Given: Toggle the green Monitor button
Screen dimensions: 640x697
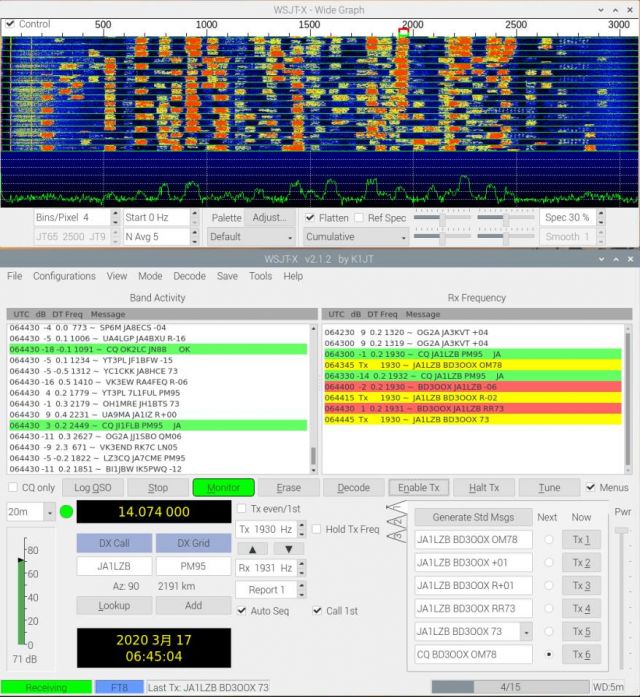Looking at the screenshot, I should tap(224, 488).
